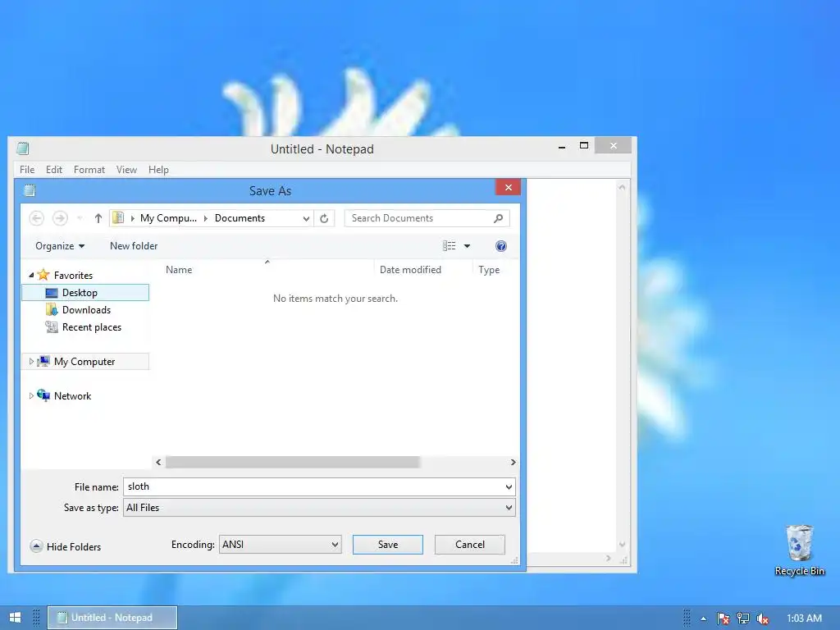Click the Cancel button
840x630 pixels.
470,545
